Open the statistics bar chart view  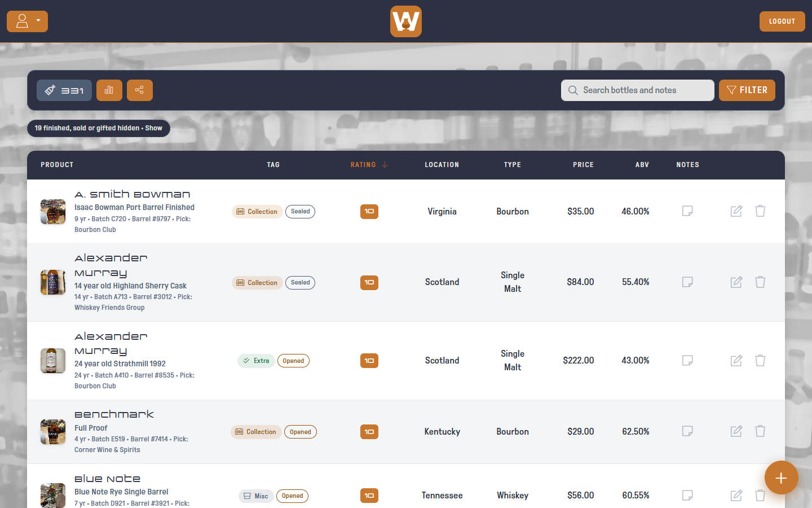click(109, 90)
